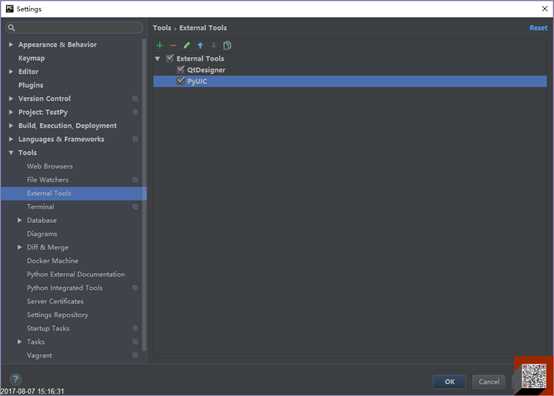Image resolution: width=554 pixels, height=396 pixels.
Task: Click the Cancel button
Action: click(x=489, y=382)
